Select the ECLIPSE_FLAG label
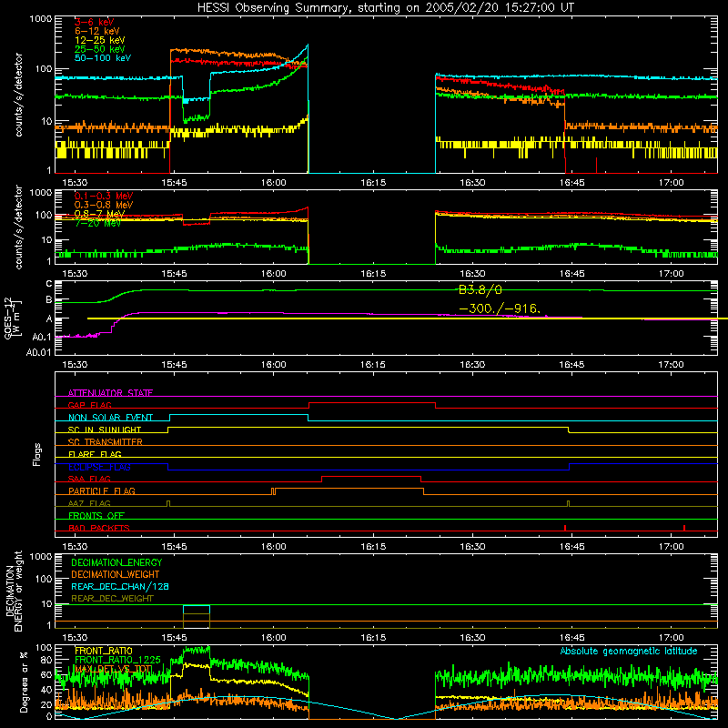 coord(99,467)
